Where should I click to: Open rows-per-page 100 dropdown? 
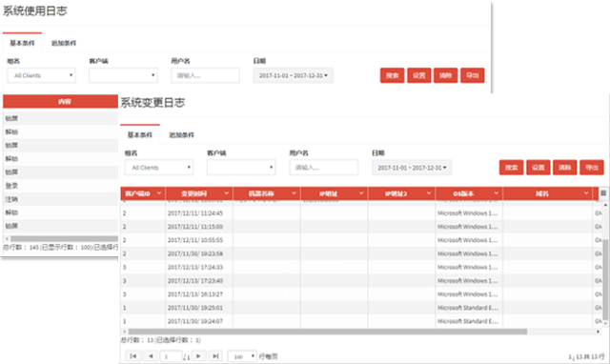pyautogui.click(x=242, y=356)
